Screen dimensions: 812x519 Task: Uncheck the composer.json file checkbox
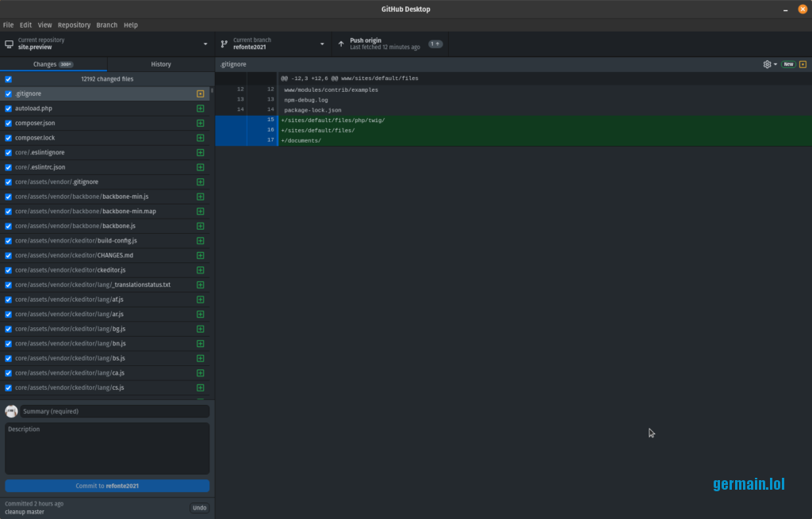point(9,124)
